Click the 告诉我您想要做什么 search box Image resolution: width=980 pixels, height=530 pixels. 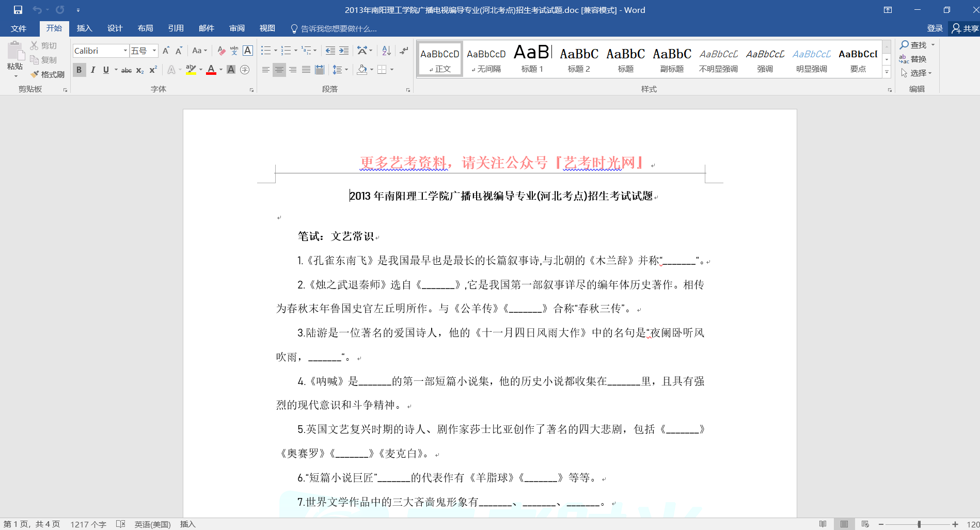pos(338,29)
